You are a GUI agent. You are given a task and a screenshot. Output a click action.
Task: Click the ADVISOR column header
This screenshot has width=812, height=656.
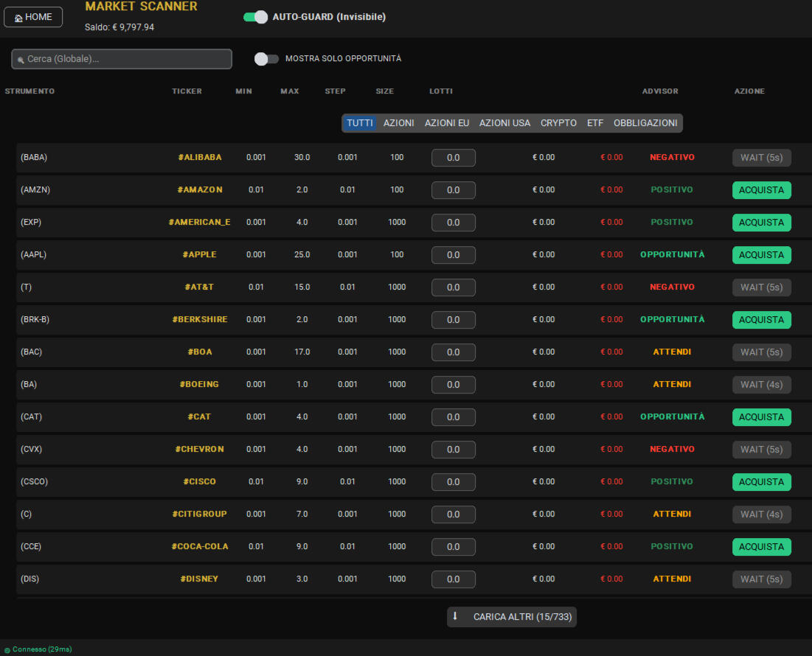[x=659, y=91]
